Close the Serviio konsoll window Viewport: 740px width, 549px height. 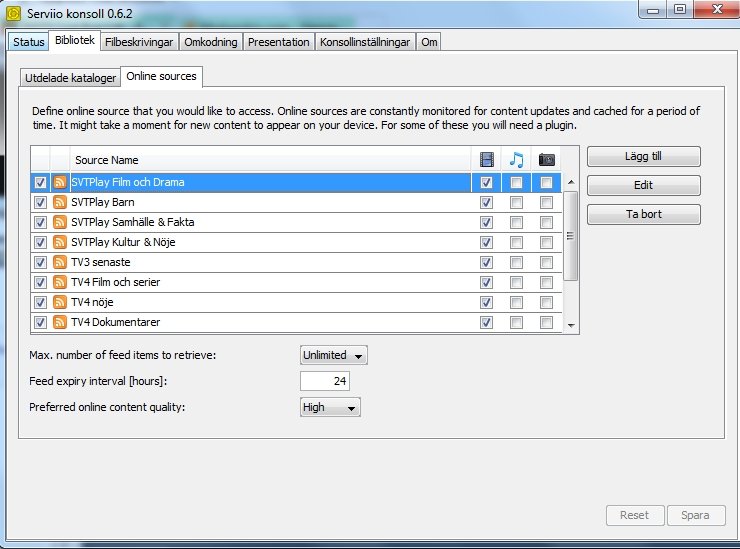717,9
